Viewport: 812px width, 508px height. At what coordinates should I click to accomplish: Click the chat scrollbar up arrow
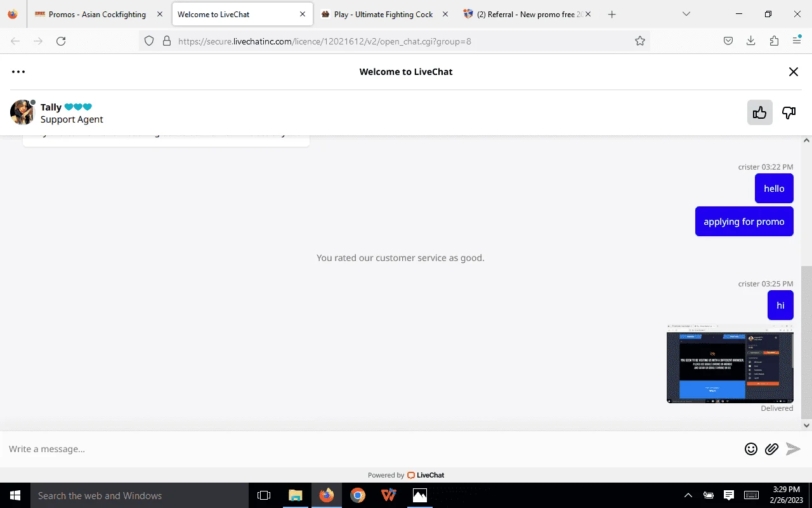point(806,140)
